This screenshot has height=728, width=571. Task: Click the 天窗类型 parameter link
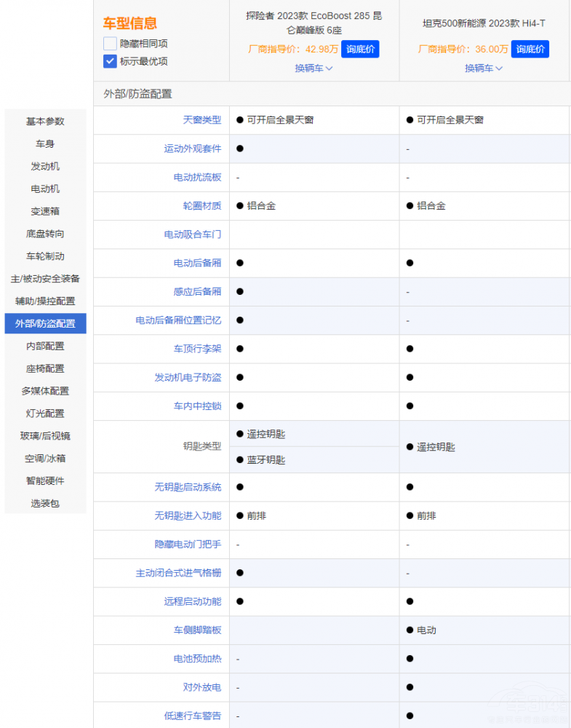201,119
